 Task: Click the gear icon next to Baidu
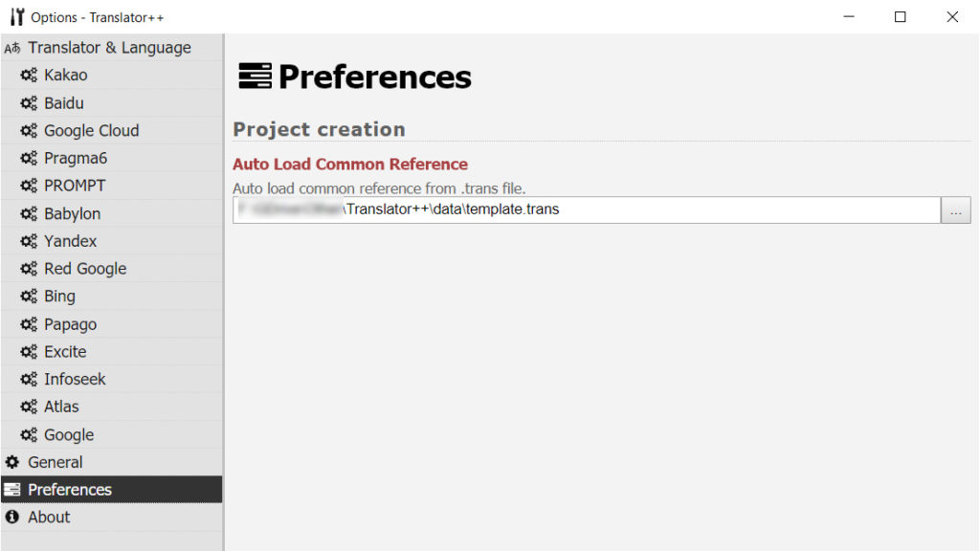coord(29,103)
